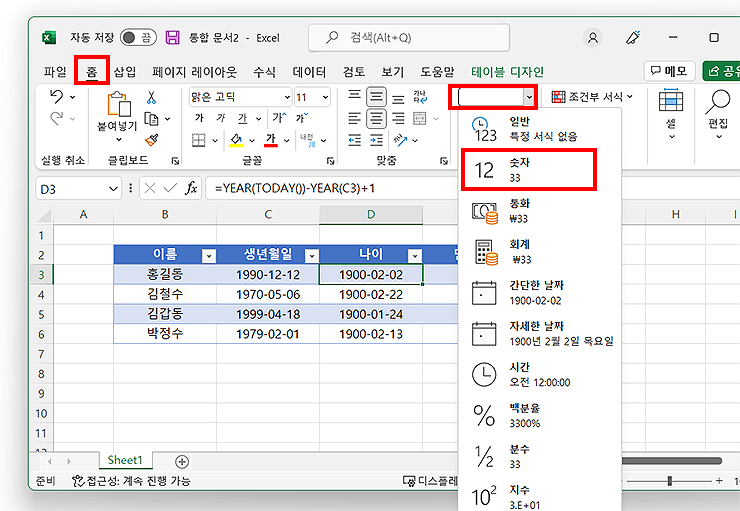Click the zoom slider handle

point(669,481)
